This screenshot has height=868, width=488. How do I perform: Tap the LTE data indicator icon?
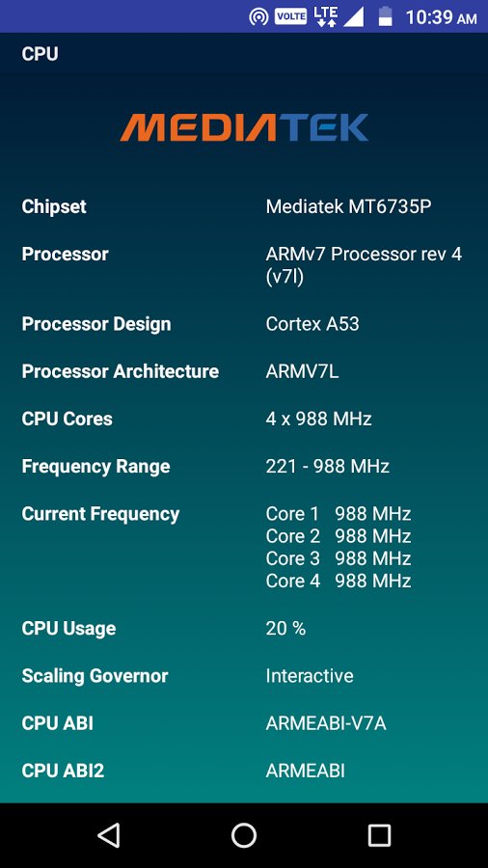326,16
